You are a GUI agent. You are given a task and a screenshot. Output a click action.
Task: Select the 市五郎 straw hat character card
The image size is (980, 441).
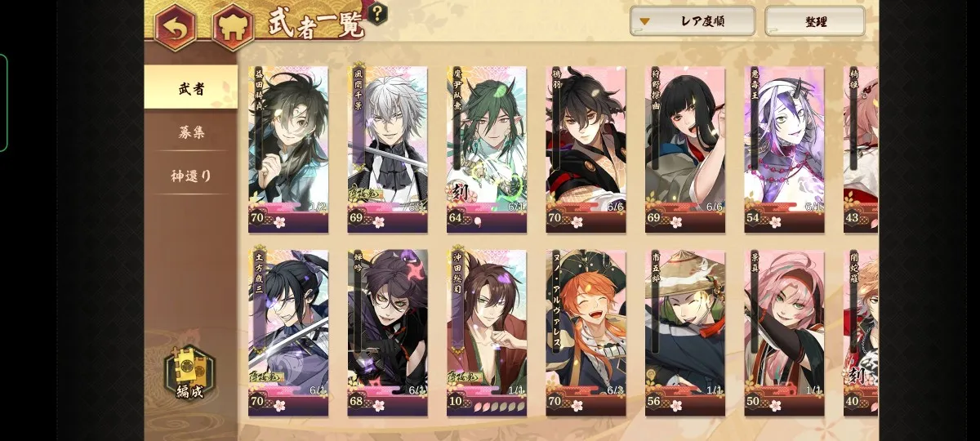point(685,333)
